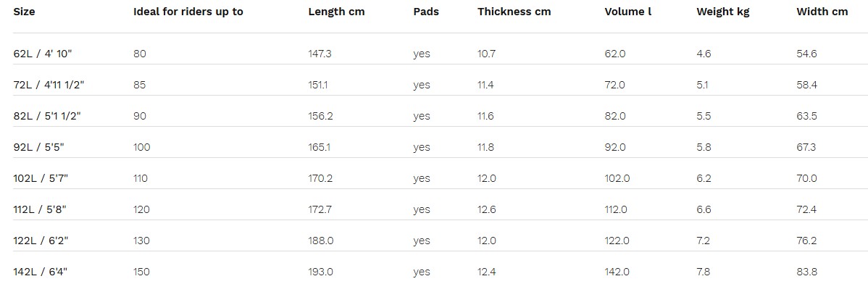Click the Pads column header
868x284 pixels.
[426, 12]
